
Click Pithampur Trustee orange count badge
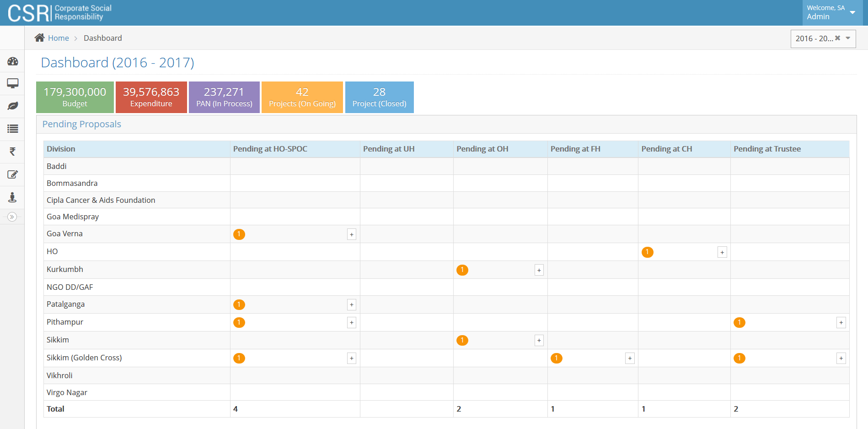click(x=739, y=322)
